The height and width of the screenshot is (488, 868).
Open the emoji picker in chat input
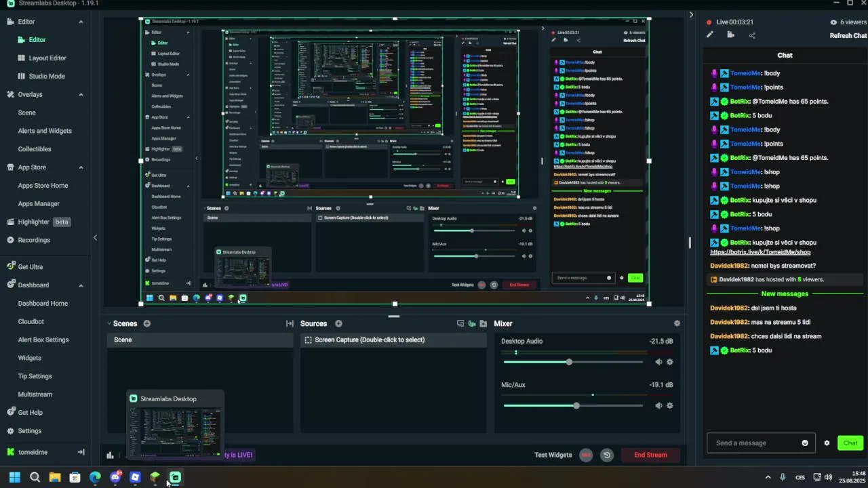[x=805, y=443]
